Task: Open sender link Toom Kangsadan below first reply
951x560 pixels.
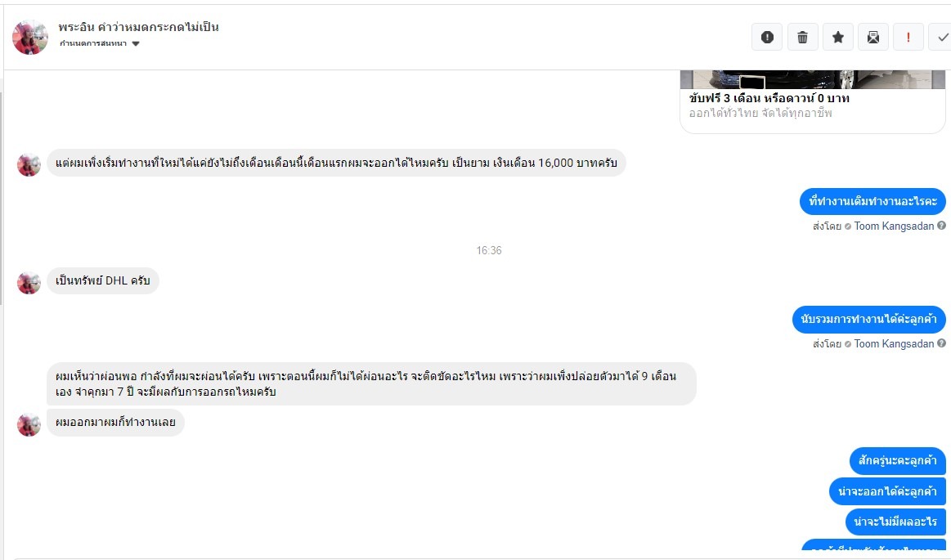Action: coord(894,226)
